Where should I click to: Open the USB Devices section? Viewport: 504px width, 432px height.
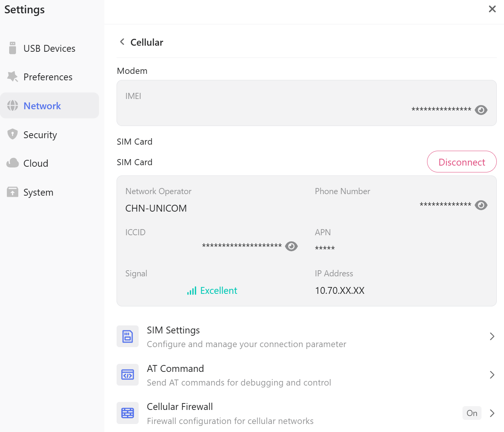50,48
